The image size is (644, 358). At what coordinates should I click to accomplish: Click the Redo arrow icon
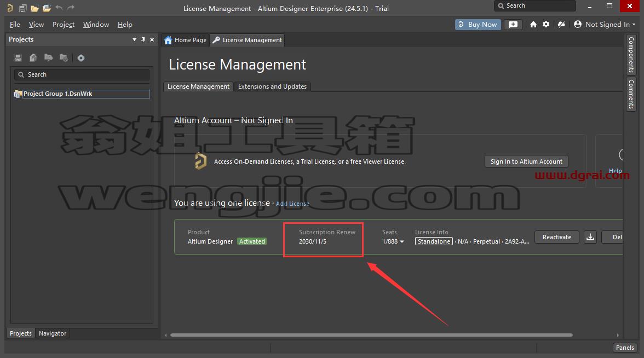pos(71,8)
